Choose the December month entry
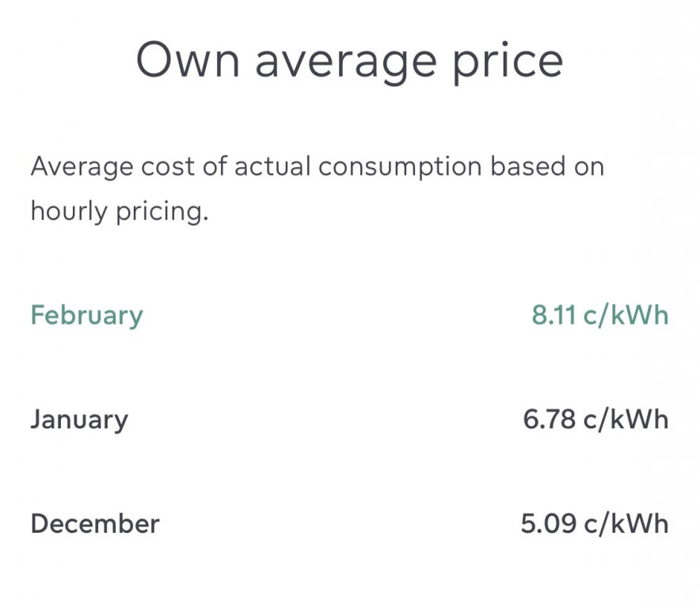This screenshot has width=700, height=608. point(94,524)
